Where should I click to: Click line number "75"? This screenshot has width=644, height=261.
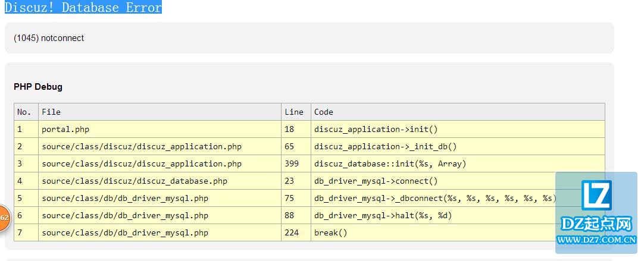pyautogui.click(x=289, y=198)
